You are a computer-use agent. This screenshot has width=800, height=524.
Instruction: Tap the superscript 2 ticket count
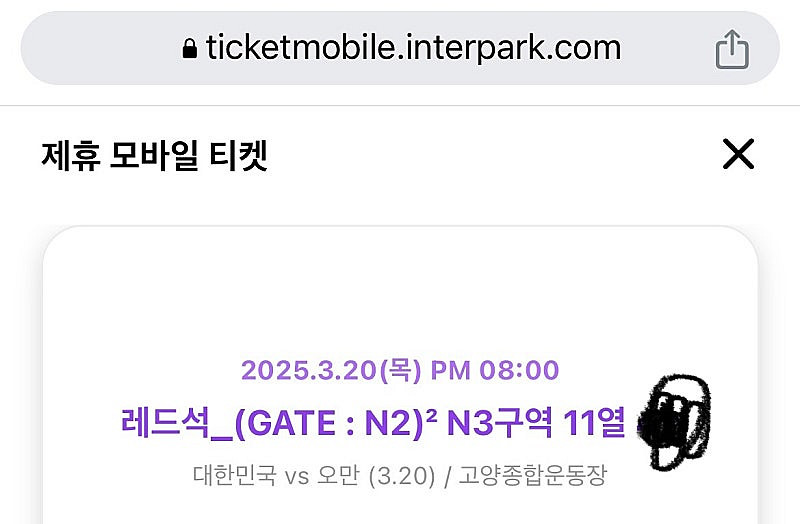[431, 416]
